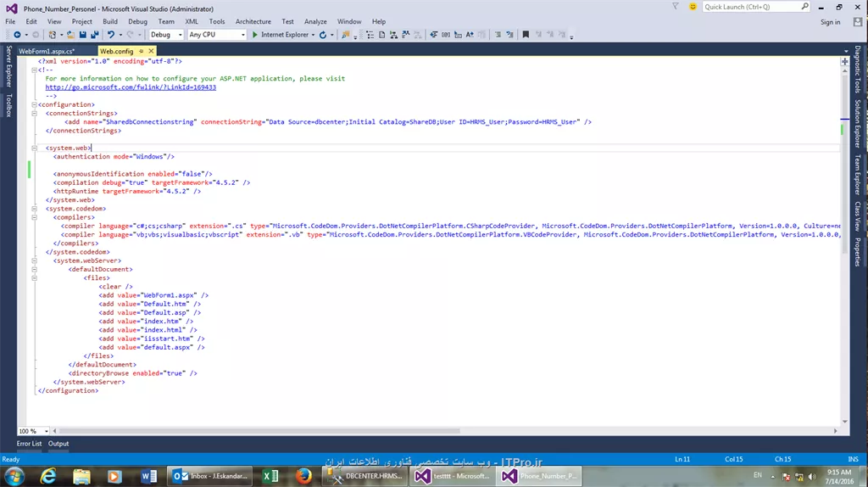Open the Server Explorer side tab

tap(8, 66)
